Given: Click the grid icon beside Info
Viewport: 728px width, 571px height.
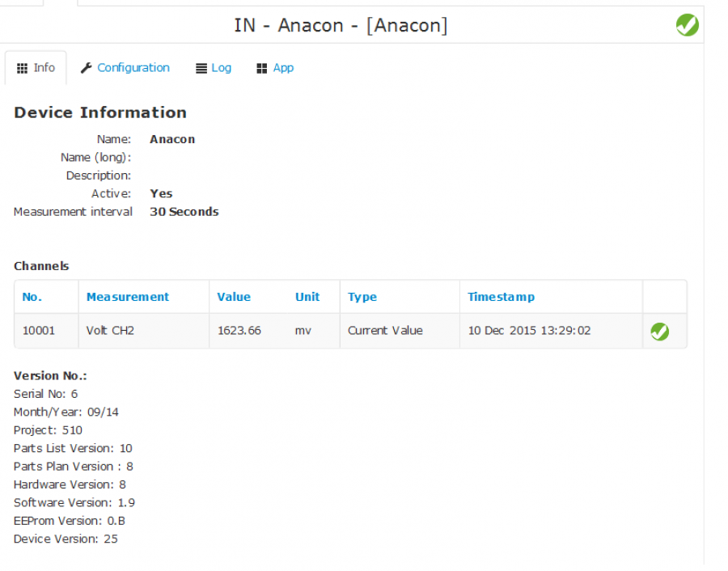Looking at the screenshot, I should pos(22,68).
